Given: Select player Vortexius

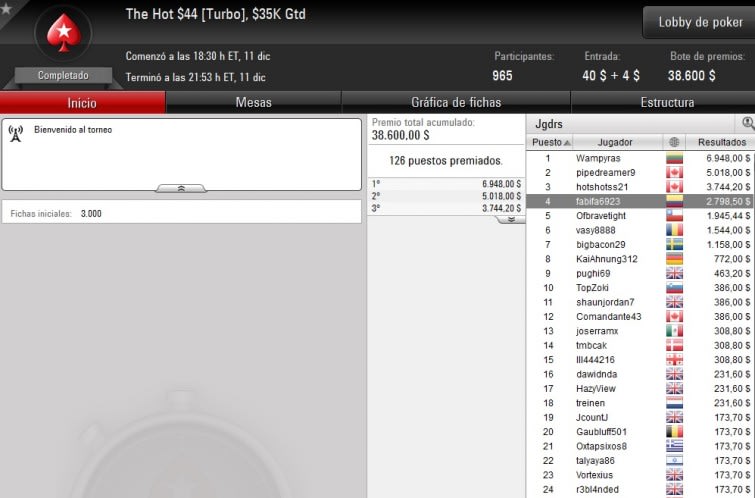Looking at the screenshot, I should click(640, 475).
